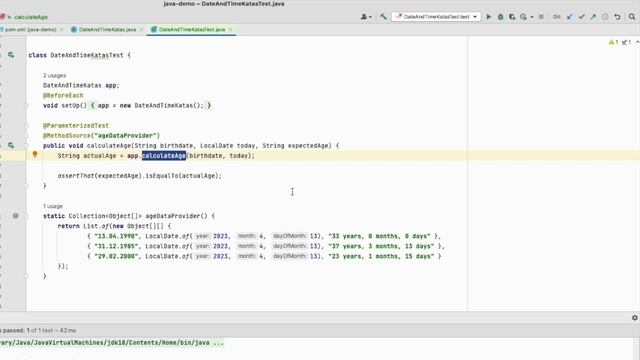Close the pom.xml tab

tap(61, 29)
